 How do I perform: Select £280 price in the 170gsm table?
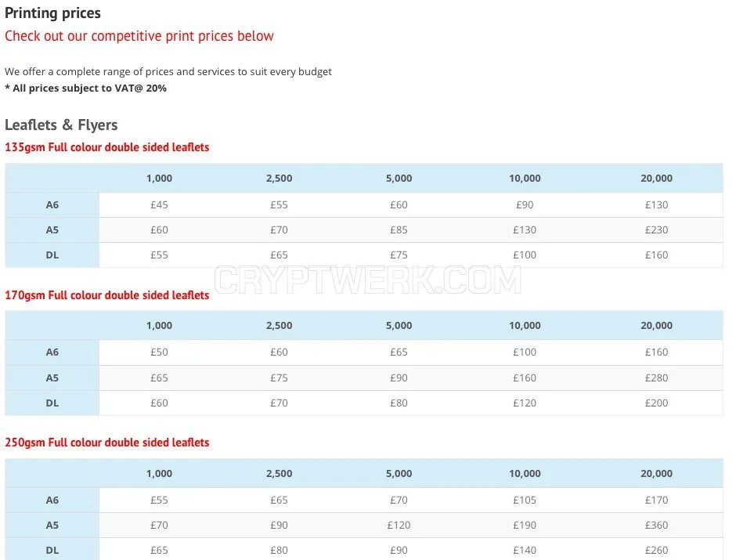coord(656,378)
